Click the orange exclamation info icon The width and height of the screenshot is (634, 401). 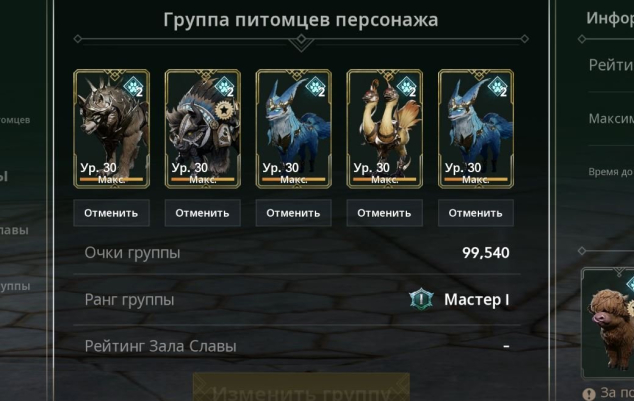589,393
